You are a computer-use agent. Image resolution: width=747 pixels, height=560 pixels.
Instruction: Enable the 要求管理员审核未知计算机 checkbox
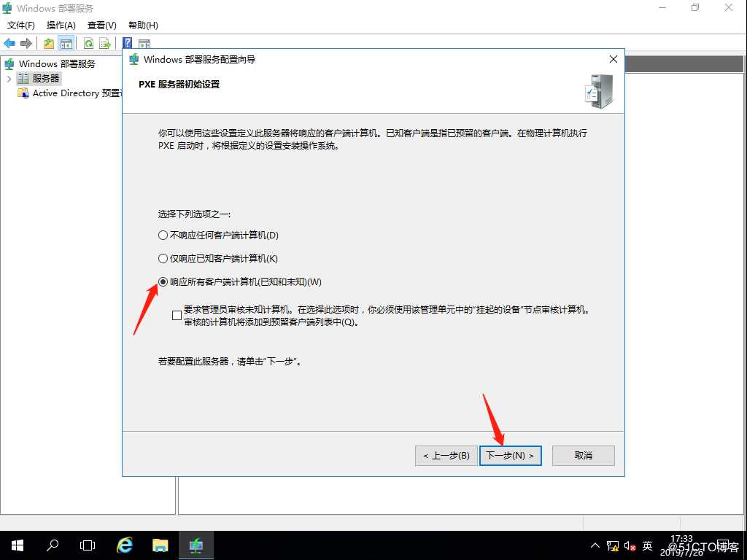point(177,315)
